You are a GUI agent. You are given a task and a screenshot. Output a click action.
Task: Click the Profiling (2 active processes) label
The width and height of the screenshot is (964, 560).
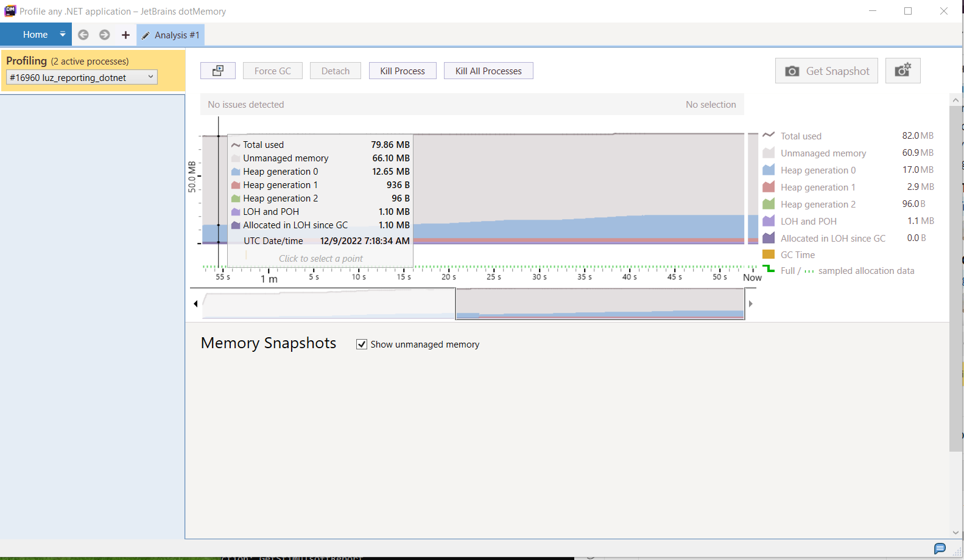coord(68,61)
